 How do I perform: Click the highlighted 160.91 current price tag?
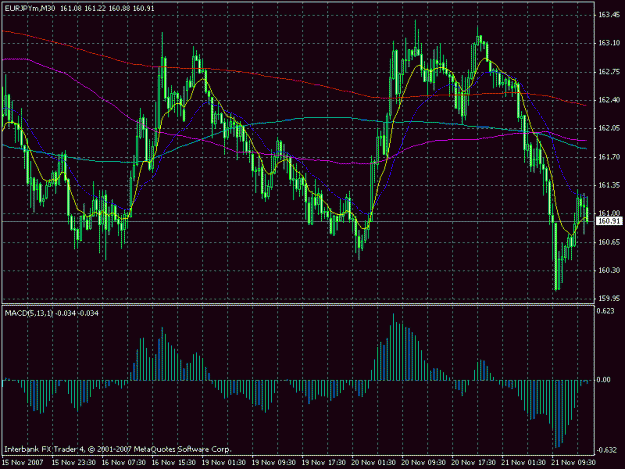pos(609,221)
